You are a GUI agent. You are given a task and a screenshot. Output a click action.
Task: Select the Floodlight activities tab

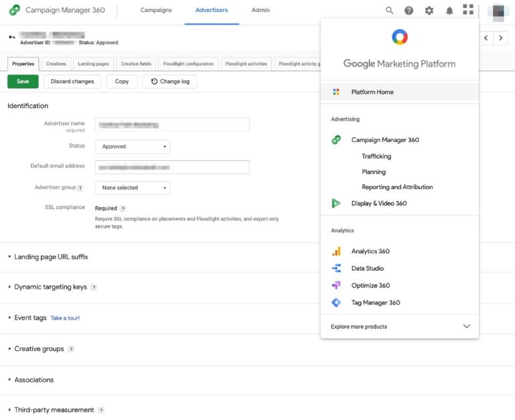pos(246,64)
